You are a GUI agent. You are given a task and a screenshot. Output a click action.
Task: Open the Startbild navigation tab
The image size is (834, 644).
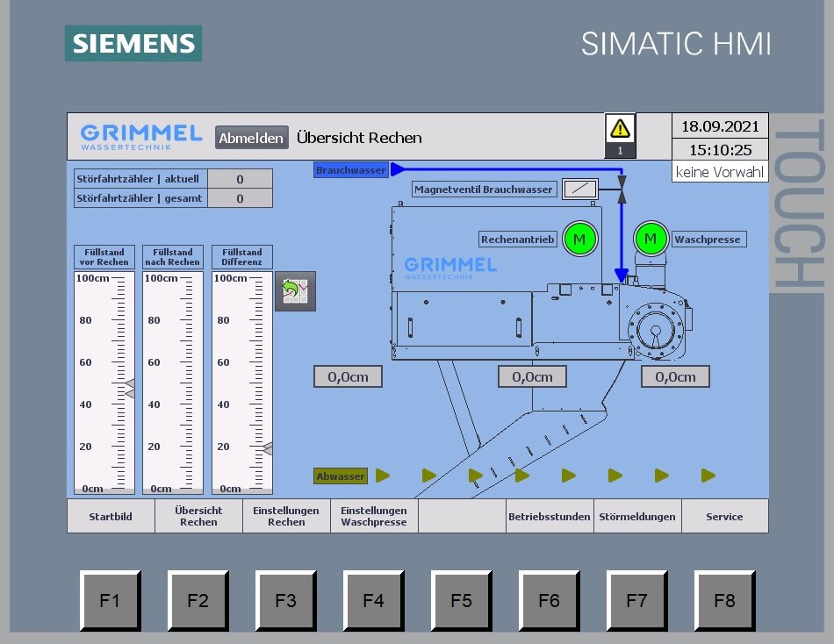click(x=111, y=517)
